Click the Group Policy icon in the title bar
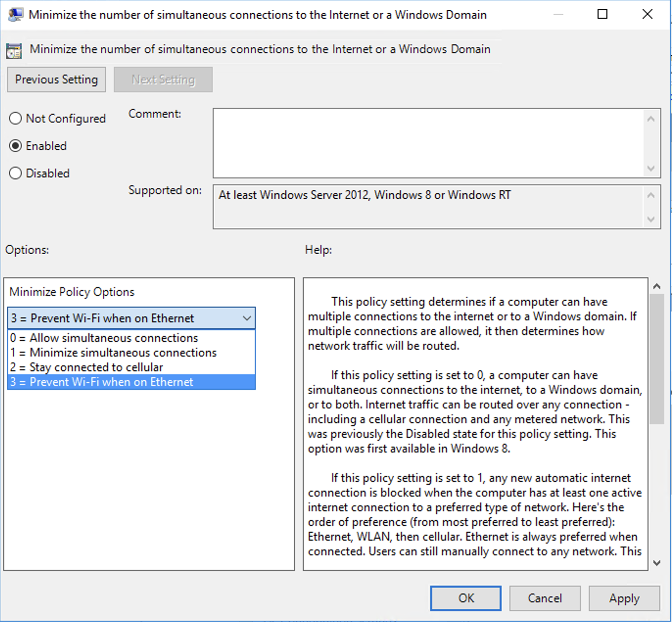672x622 pixels. pyautogui.click(x=15, y=15)
